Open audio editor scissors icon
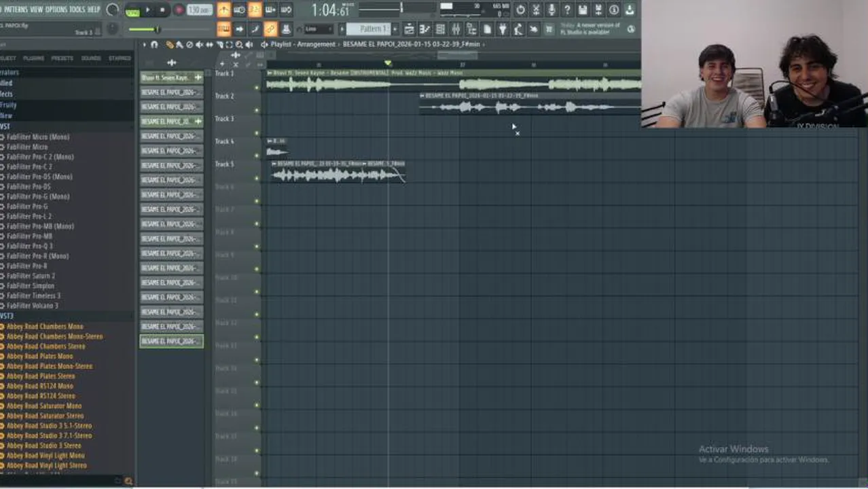Screen dimensions: 868x489 pos(536,10)
